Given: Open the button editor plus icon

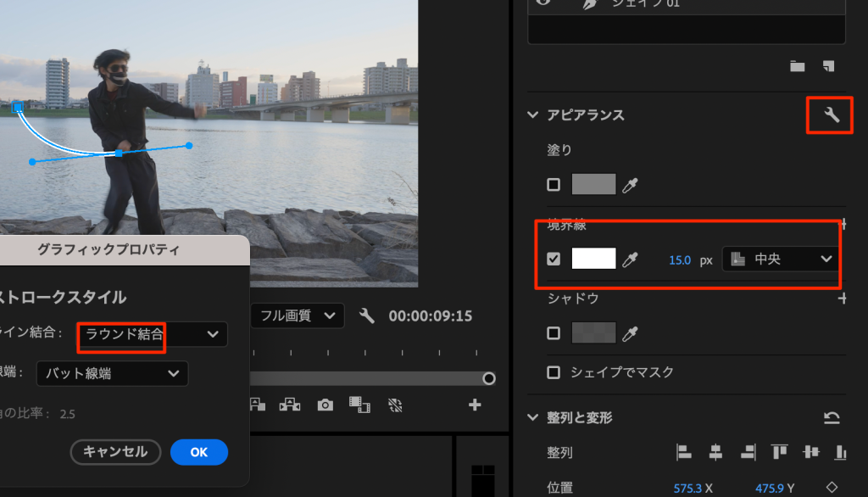Looking at the screenshot, I should pos(475,405).
